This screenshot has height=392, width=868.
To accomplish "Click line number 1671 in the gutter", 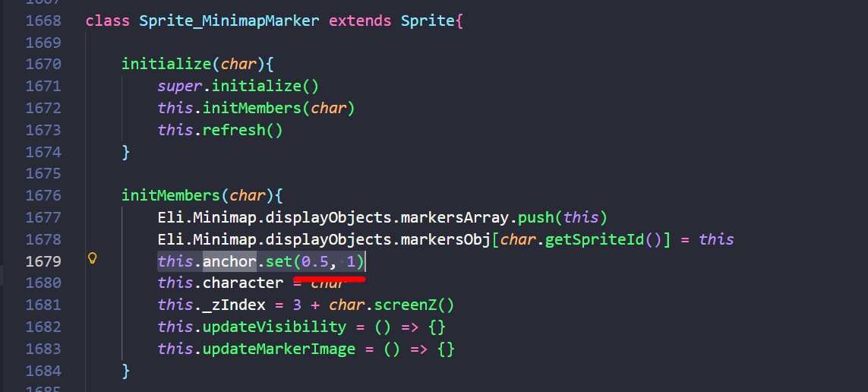I will [44, 87].
